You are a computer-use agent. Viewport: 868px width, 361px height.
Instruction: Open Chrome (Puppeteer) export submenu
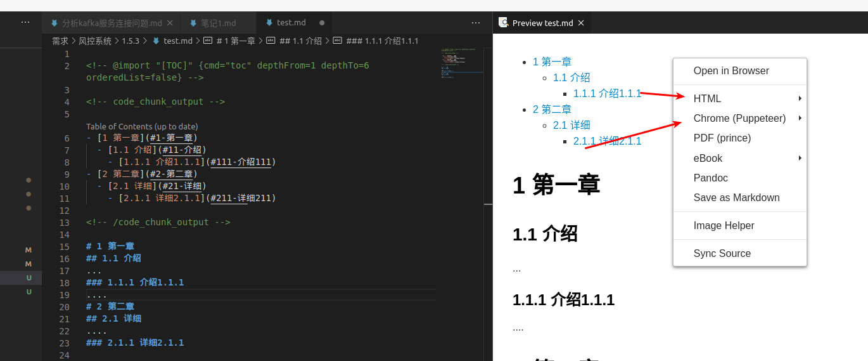tap(740, 119)
